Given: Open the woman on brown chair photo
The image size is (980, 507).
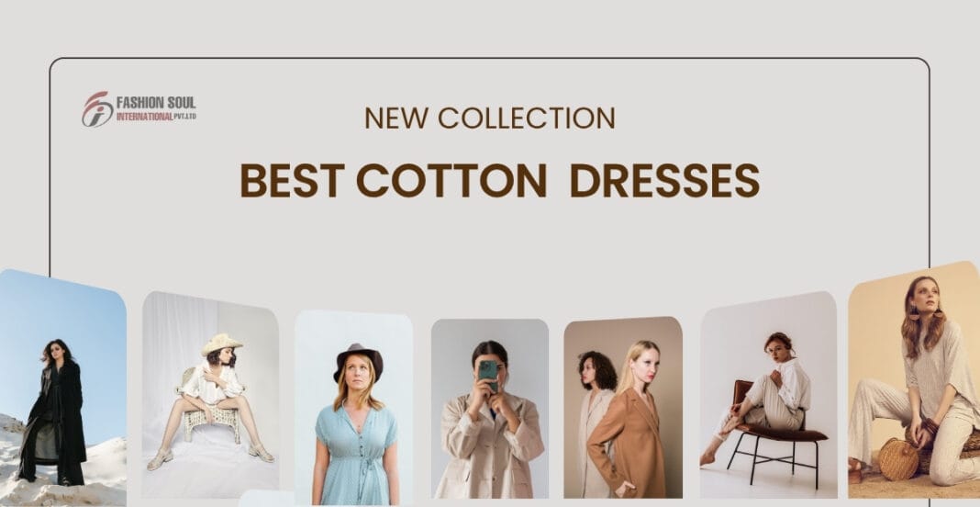Looking at the screenshot, I should coord(769,394).
